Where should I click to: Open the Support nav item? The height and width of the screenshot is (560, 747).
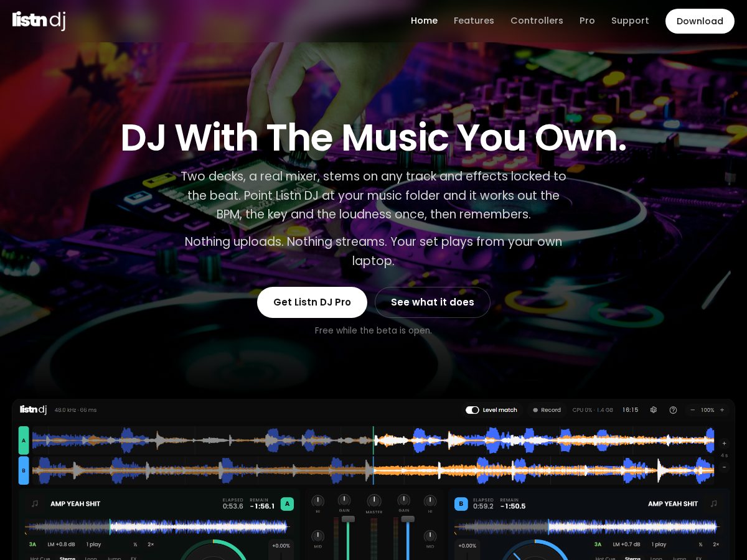point(630,21)
